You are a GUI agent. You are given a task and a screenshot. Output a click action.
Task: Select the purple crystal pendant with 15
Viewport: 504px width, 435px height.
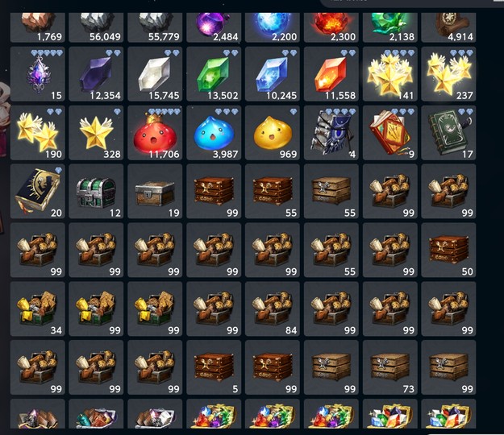(38, 74)
